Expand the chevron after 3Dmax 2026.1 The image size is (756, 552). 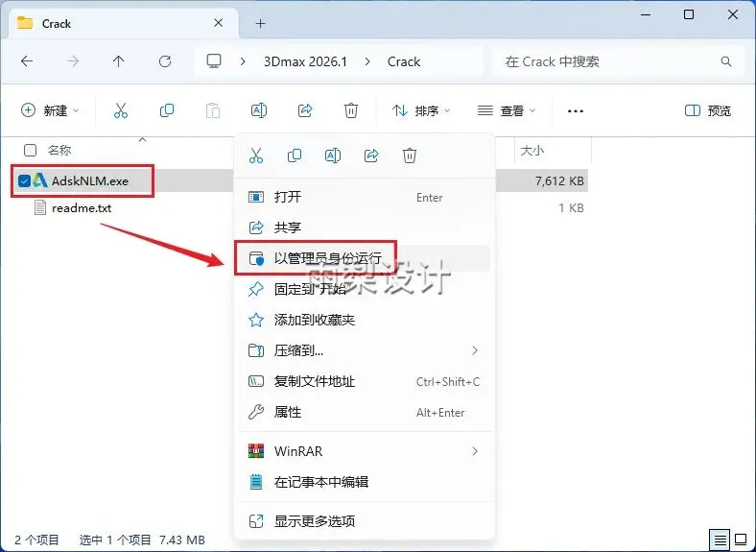click(x=367, y=61)
